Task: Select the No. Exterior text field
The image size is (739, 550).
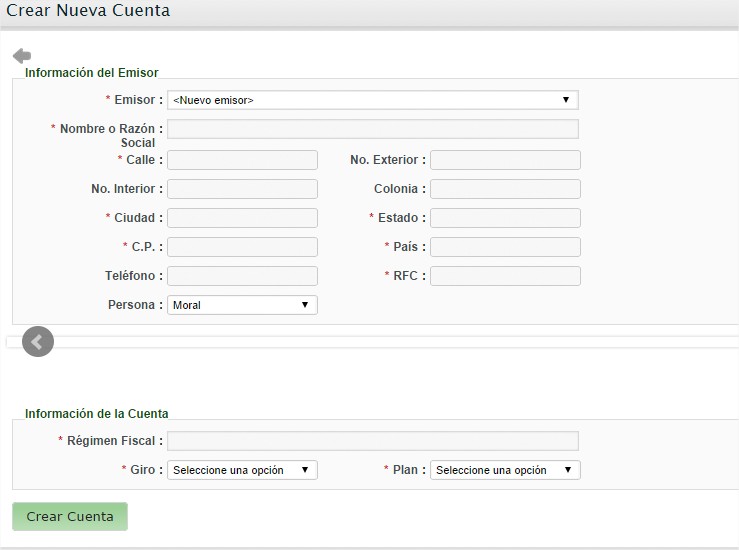Action: [505, 160]
